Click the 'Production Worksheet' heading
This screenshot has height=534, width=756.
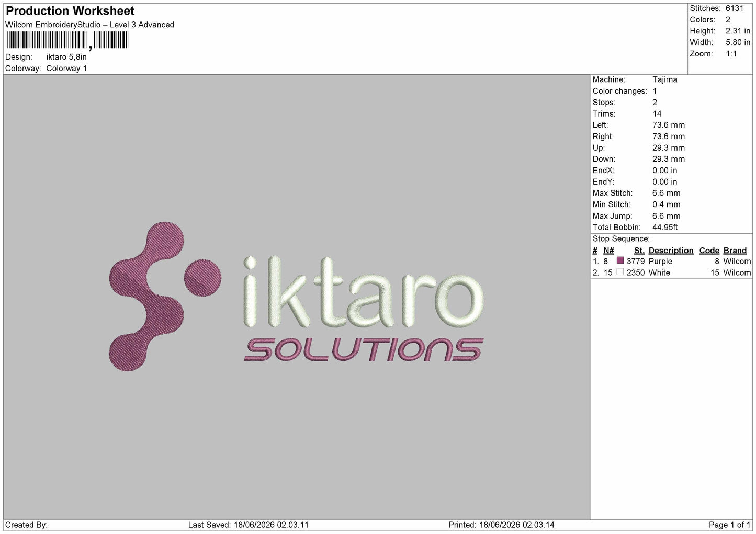(70, 11)
